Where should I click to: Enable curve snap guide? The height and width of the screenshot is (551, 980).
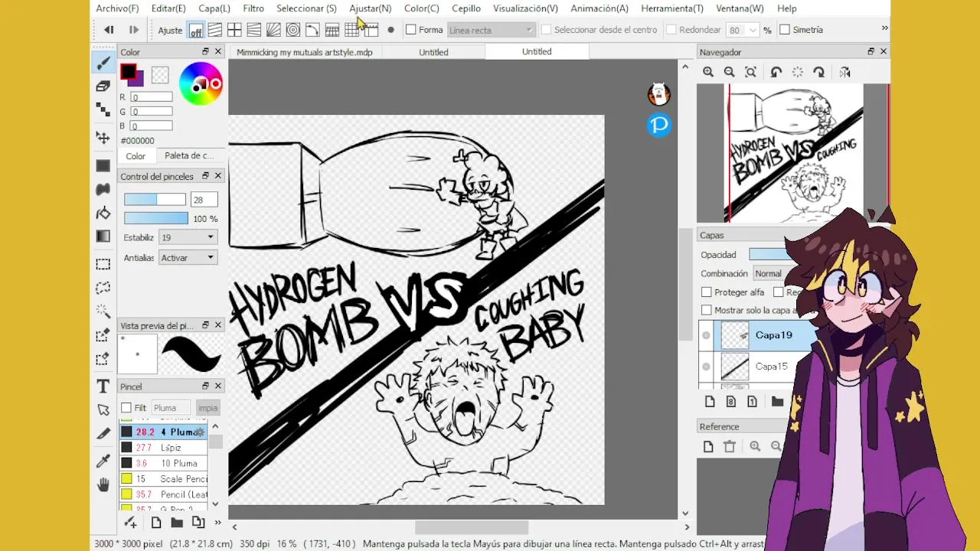[312, 30]
